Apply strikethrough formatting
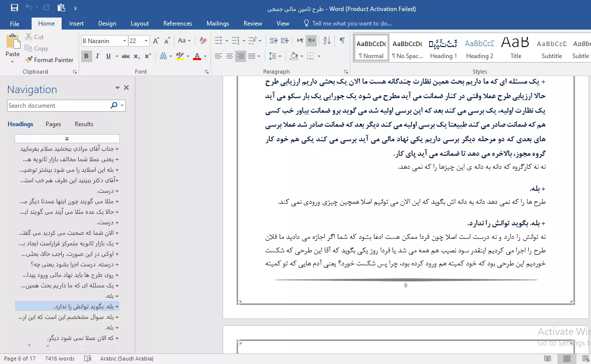The image size is (591, 364). [126, 56]
